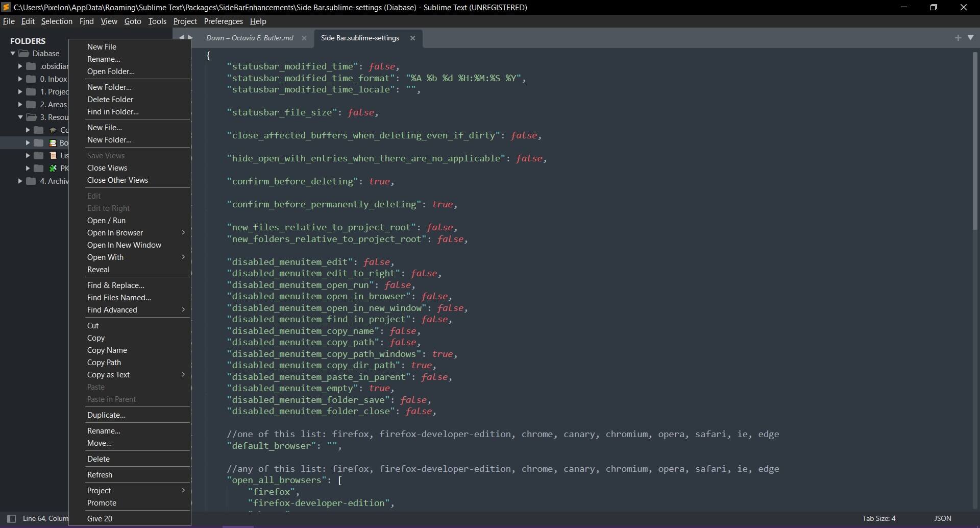Click the graduation cap icon on the Courses folder
This screenshot has height=528, width=980.
coord(53,130)
